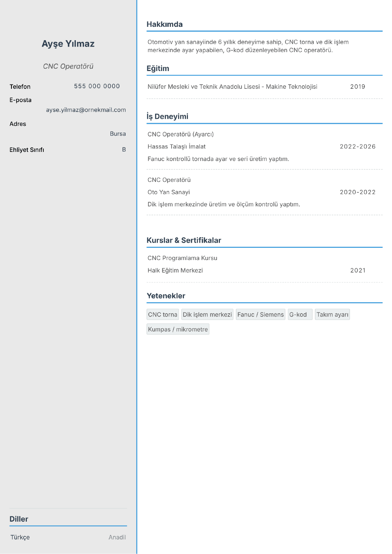392x554 pixels.
Task: Select the italic "CNC Operatörü" title under the name
Action: 68,66
